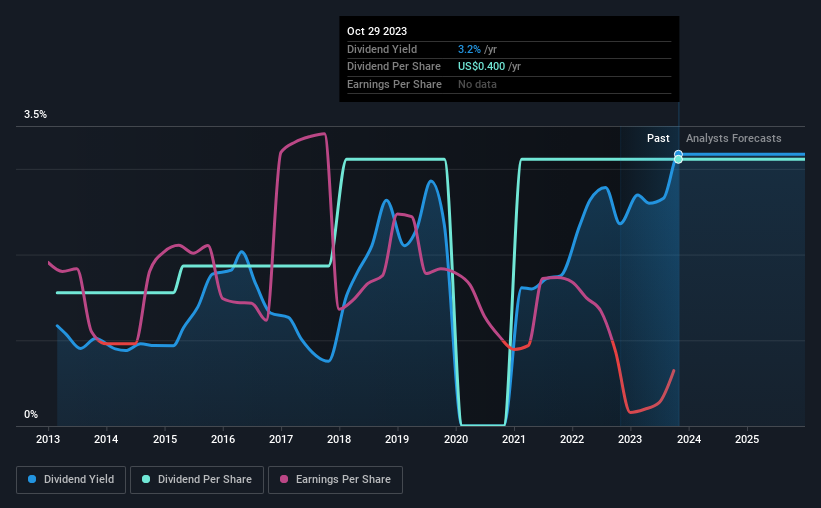Click the Past region label
Viewport: 821px width, 508px height.
pyautogui.click(x=658, y=138)
